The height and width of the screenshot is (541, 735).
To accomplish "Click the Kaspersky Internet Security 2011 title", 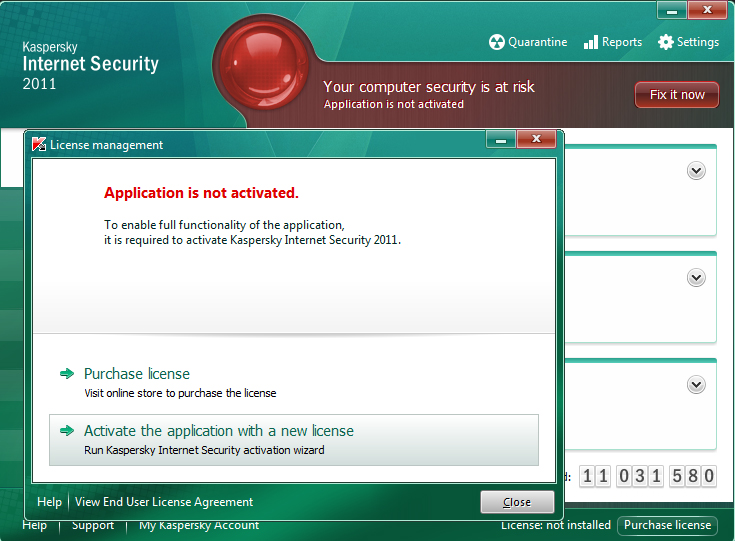I will click(90, 66).
